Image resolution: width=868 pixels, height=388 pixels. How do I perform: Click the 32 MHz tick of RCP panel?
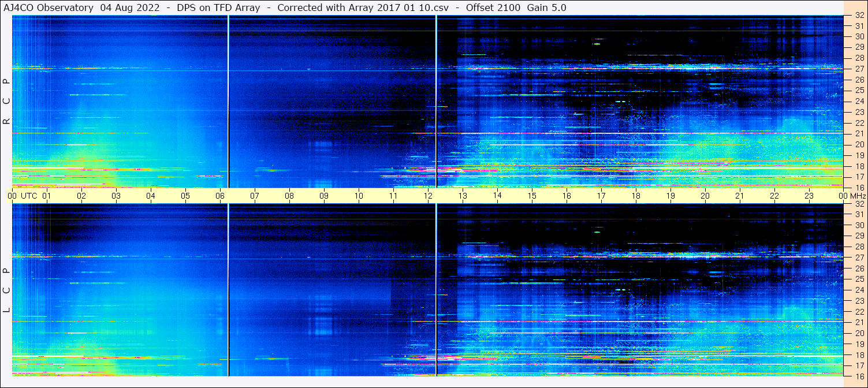point(859,16)
